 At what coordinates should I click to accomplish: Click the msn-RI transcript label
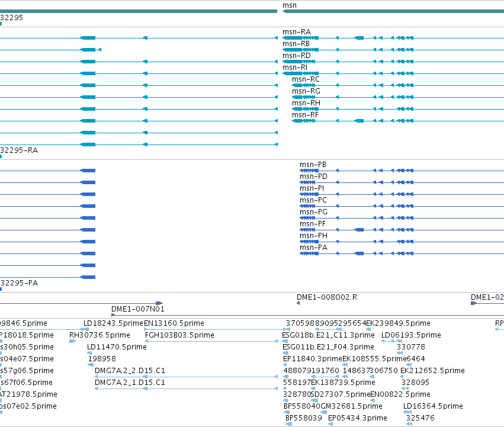[x=295, y=68]
